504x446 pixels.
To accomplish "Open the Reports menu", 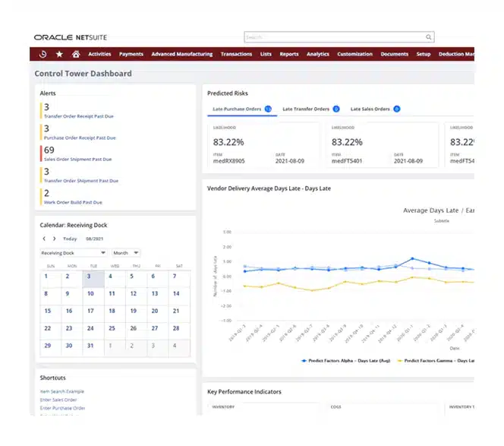I will pos(288,54).
